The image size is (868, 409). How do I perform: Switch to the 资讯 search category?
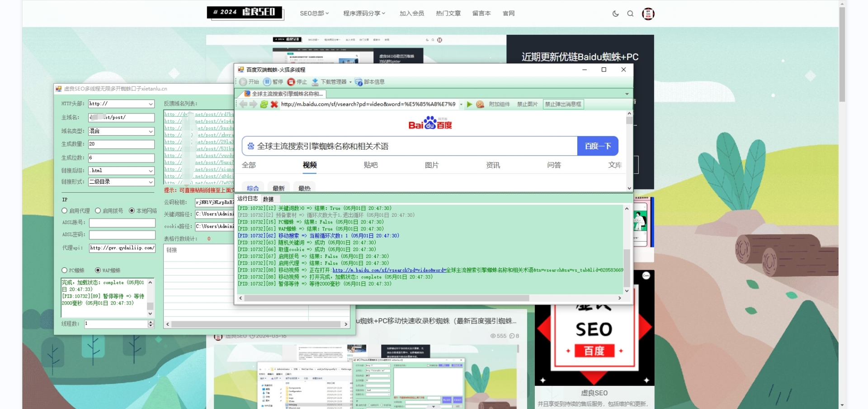pyautogui.click(x=493, y=165)
